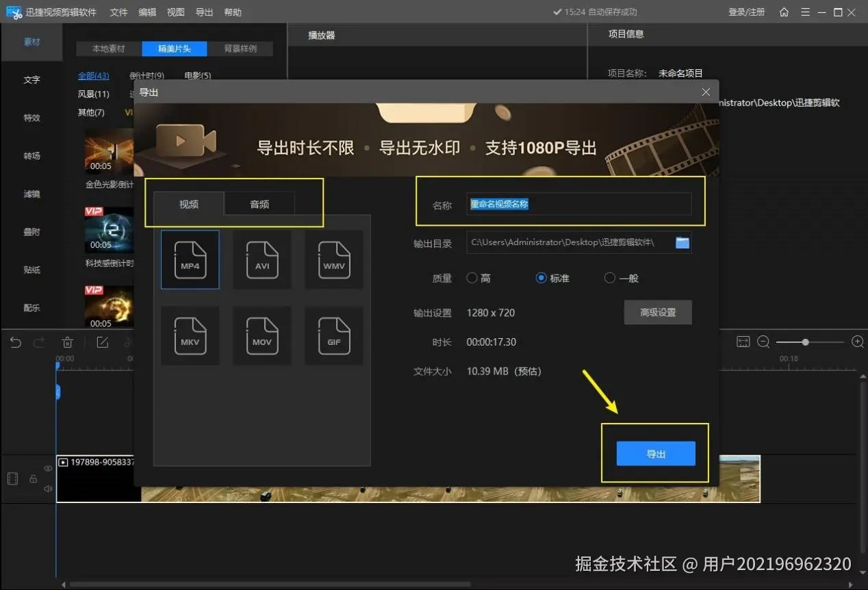Zoom out timeline with minus icon
The image size is (868, 590).
763,342
